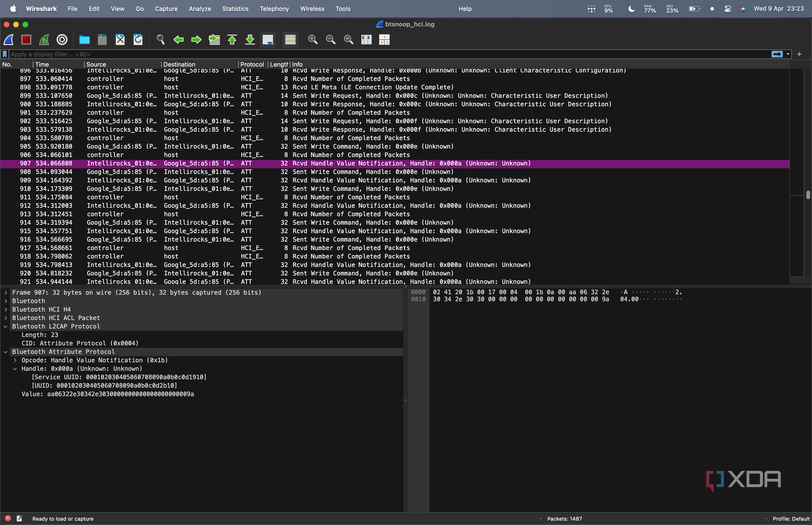Open expert information from the red status circle
Image resolution: width=812 pixels, height=525 pixels.
pyautogui.click(x=8, y=519)
